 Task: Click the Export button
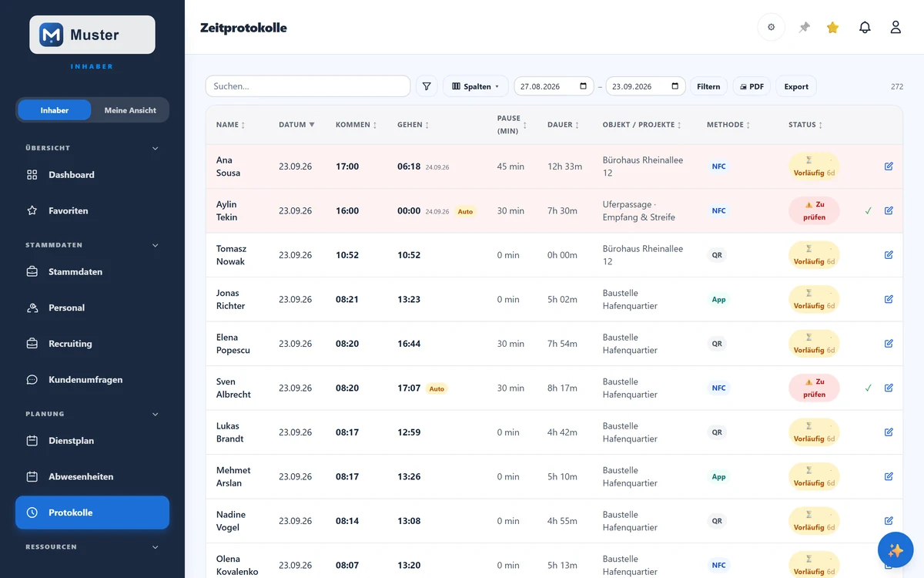pos(796,86)
